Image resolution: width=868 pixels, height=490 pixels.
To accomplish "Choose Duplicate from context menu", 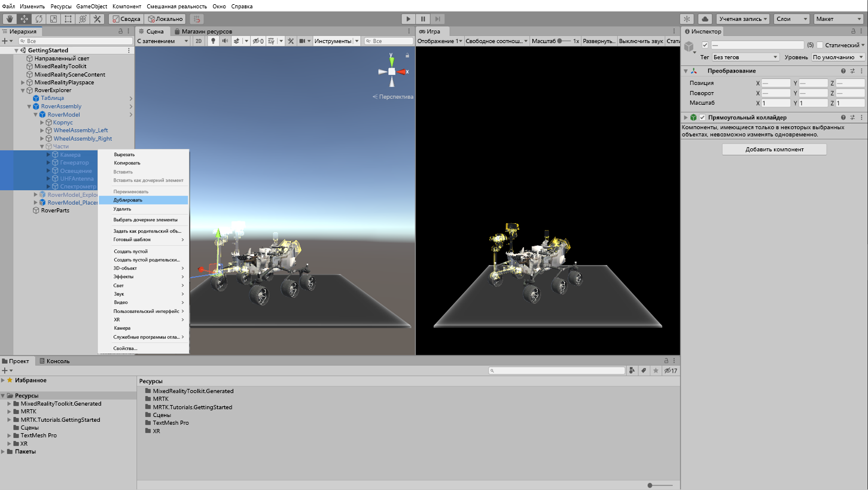I will [x=144, y=200].
